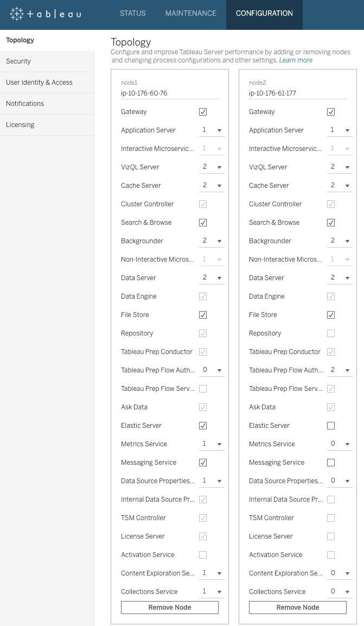Expand node1 Collections Service dropdown
The image size is (364, 626).
point(212,592)
